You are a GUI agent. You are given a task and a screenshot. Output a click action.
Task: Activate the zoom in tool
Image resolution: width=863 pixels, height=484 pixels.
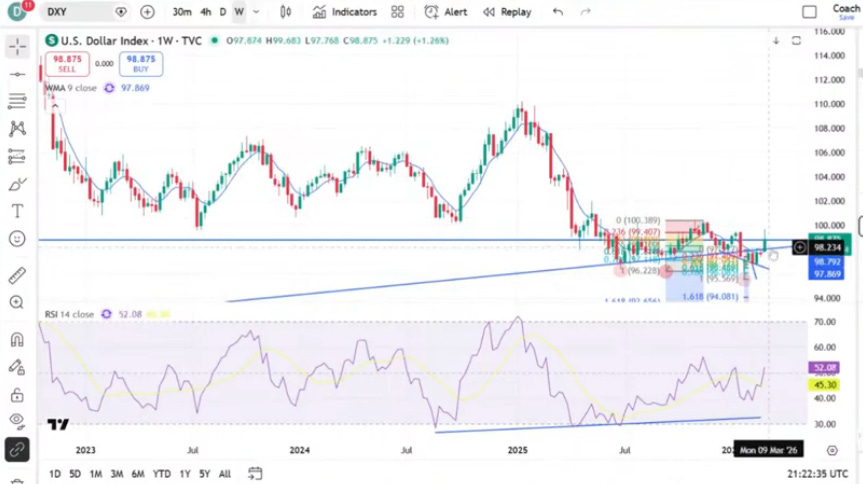17,302
